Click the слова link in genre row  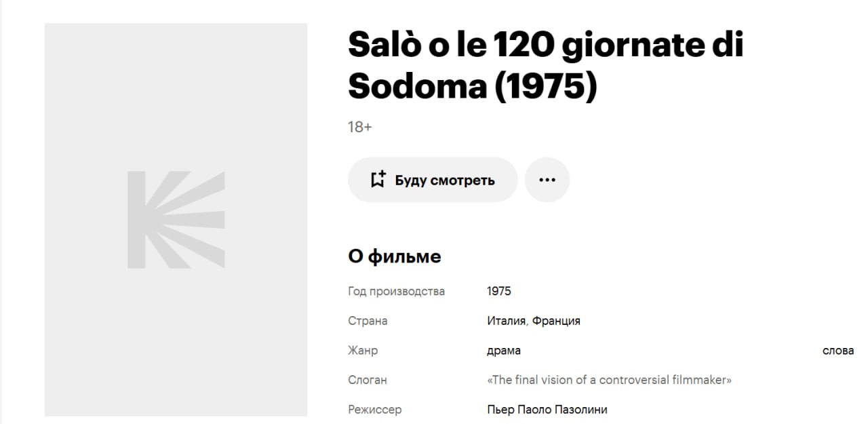point(837,351)
